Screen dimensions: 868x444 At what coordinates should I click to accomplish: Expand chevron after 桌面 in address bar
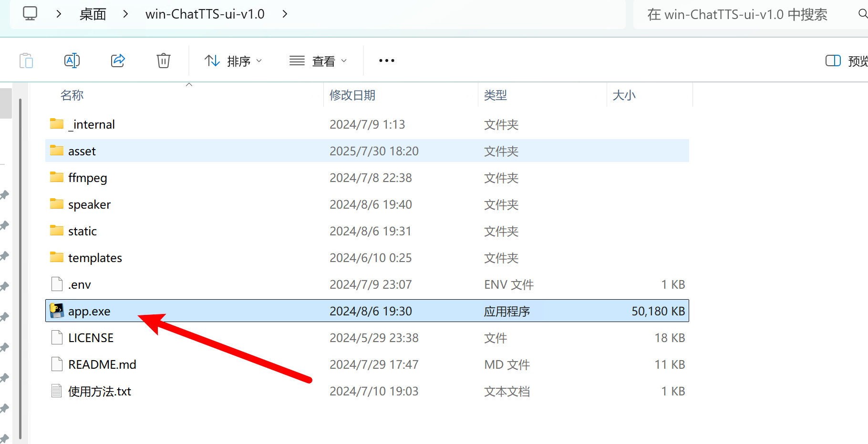point(125,14)
